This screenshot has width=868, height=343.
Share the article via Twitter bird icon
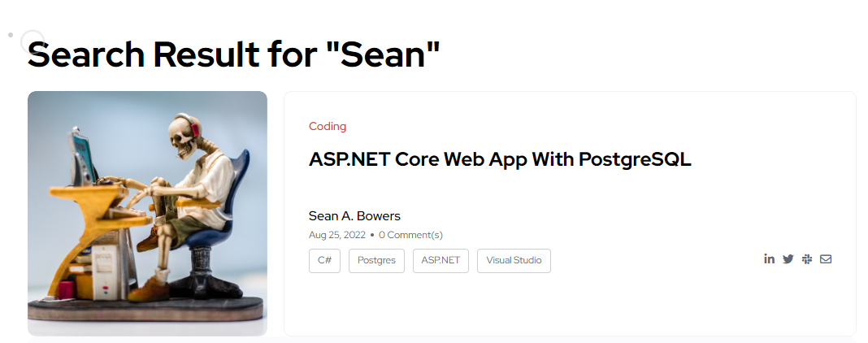point(788,259)
